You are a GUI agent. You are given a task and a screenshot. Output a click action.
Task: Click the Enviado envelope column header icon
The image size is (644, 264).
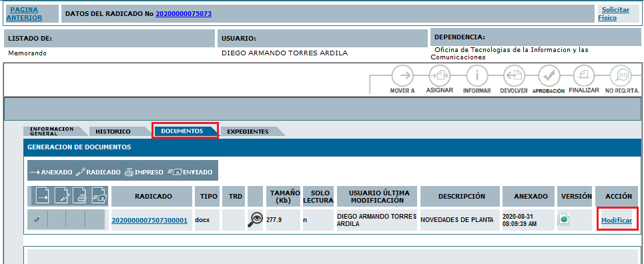(x=99, y=196)
